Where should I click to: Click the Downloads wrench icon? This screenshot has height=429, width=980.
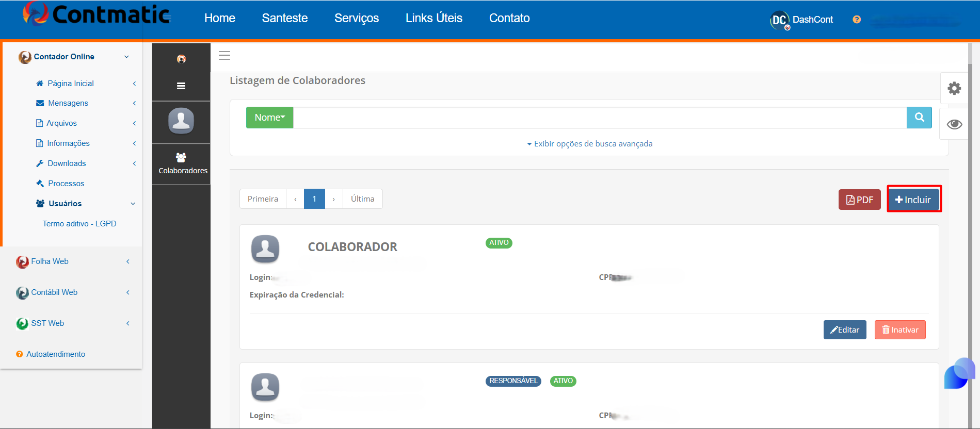tap(40, 163)
